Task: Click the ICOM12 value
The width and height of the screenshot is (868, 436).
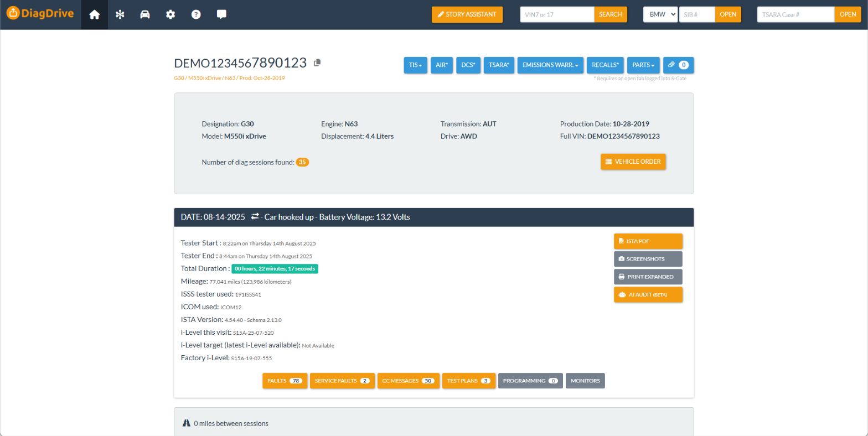Action: pos(231,307)
